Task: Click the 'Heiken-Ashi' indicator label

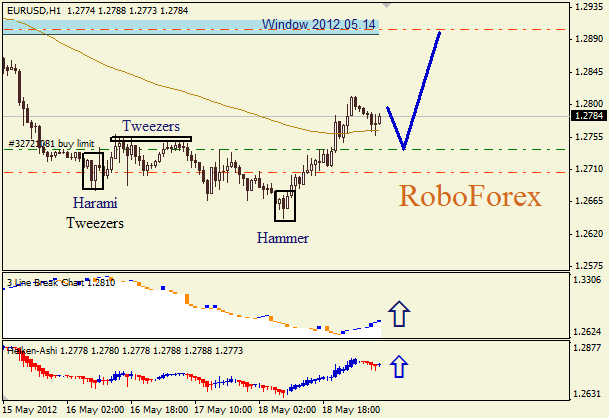Action: [x=32, y=351]
